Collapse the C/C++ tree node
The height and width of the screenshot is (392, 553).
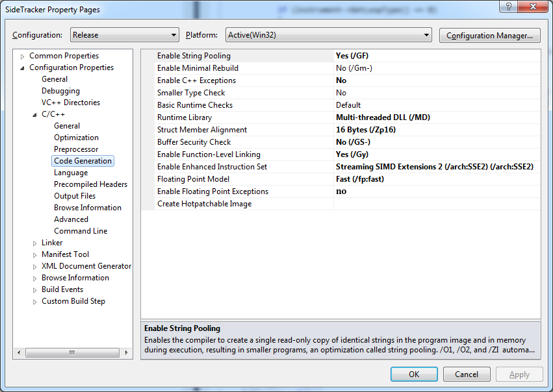(x=34, y=115)
